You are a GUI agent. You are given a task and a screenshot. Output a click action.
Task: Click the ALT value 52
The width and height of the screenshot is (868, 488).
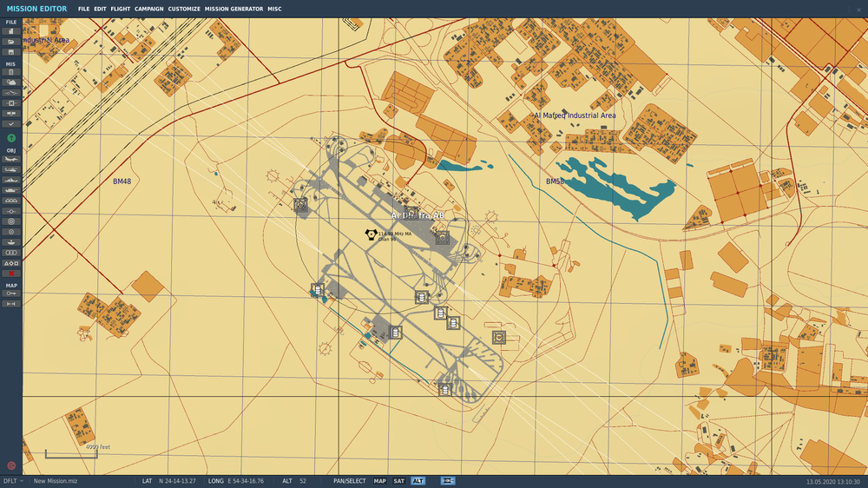(x=303, y=481)
